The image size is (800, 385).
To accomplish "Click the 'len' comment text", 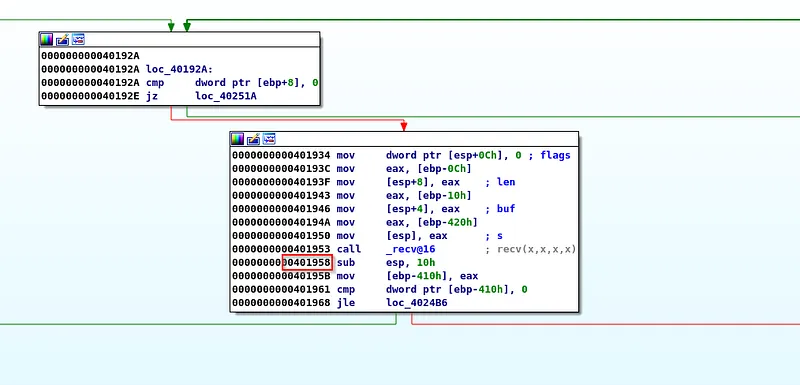I will [506, 182].
